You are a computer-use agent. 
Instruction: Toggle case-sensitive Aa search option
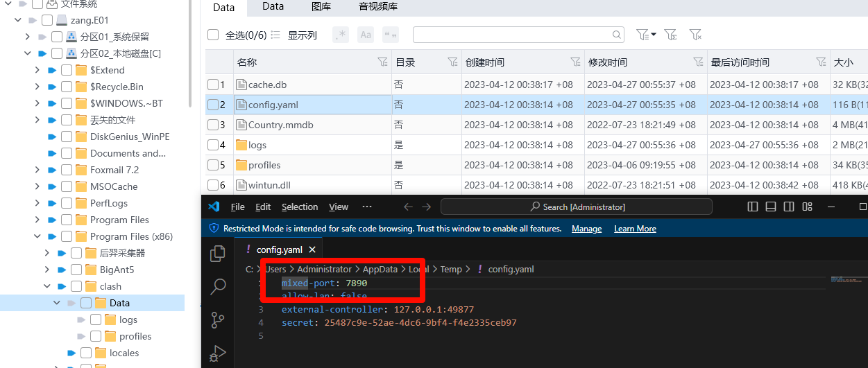point(366,35)
